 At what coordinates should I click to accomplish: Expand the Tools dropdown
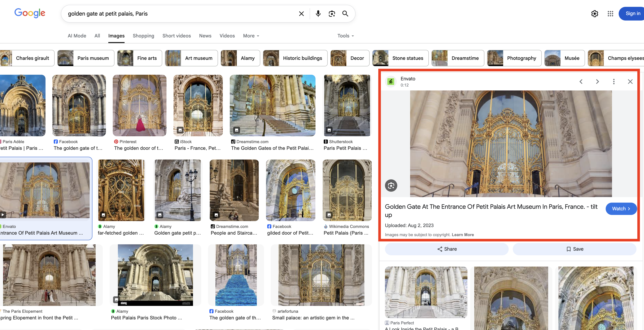click(x=345, y=36)
